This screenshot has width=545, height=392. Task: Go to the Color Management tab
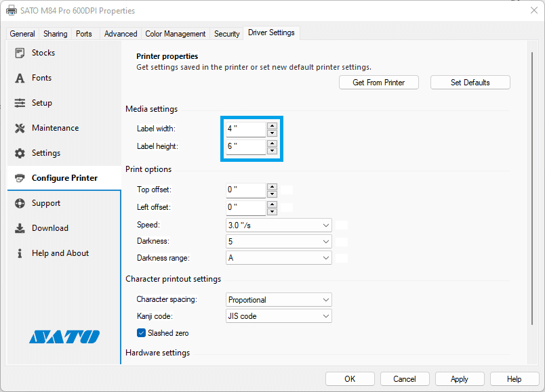(x=175, y=34)
